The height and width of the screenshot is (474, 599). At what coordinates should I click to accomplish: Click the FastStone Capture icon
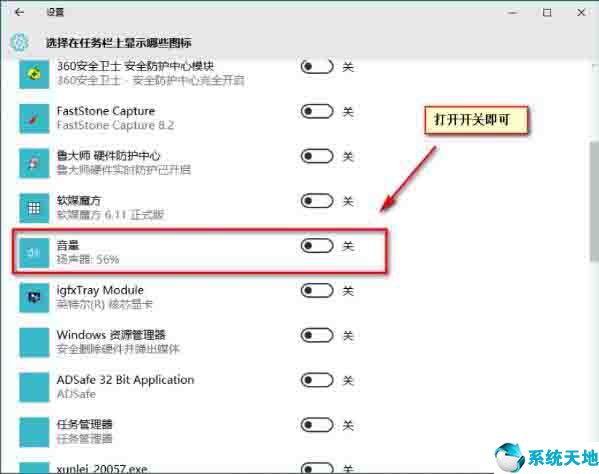pyautogui.click(x=34, y=118)
